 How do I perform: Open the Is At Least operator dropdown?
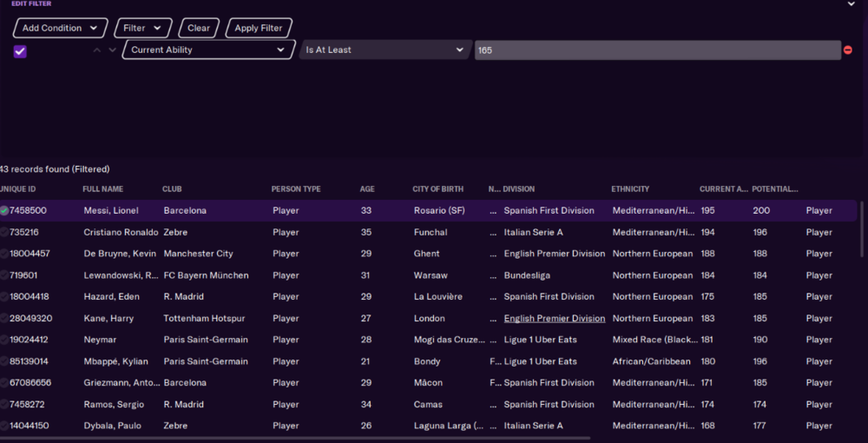pos(385,50)
